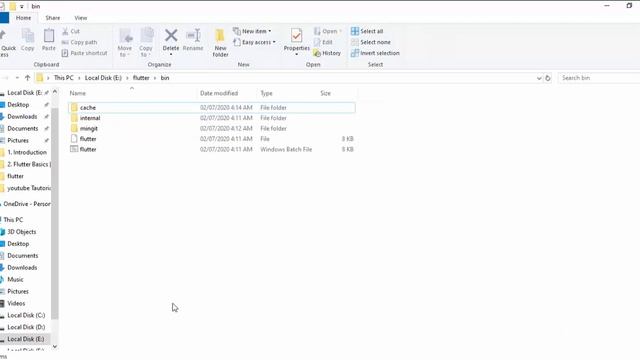
Task: Switch to the Home ribbon tab
Action: (23, 18)
